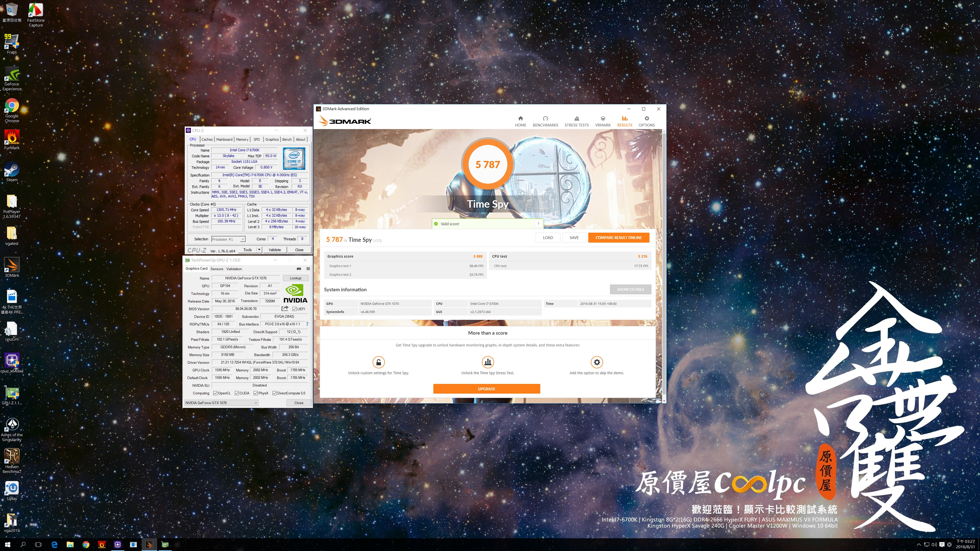Click the Graphics test 1 38.40 FPS row
Image resolution: width=980 pixels, height=551 pixels.
(406, 266)
